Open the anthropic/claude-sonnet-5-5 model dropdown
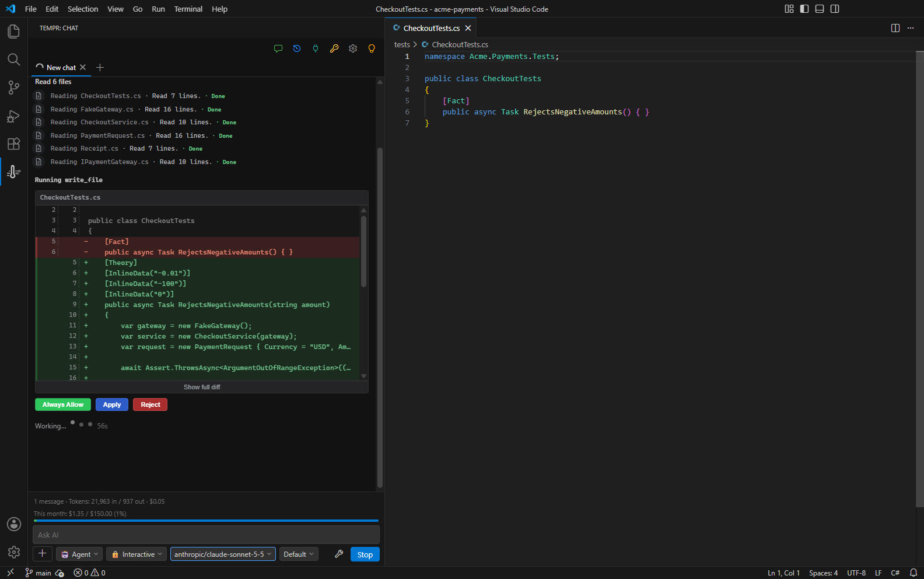 (223, 554)
